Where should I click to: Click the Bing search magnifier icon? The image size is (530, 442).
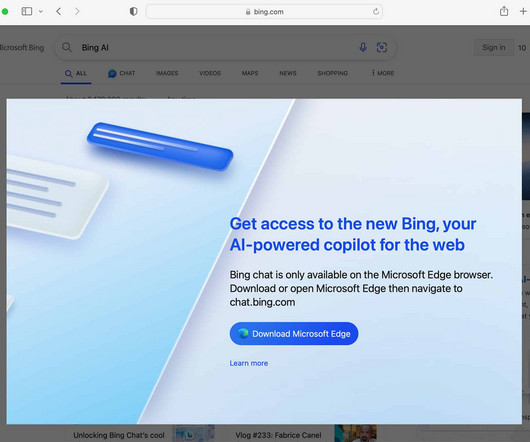[67, 47]
